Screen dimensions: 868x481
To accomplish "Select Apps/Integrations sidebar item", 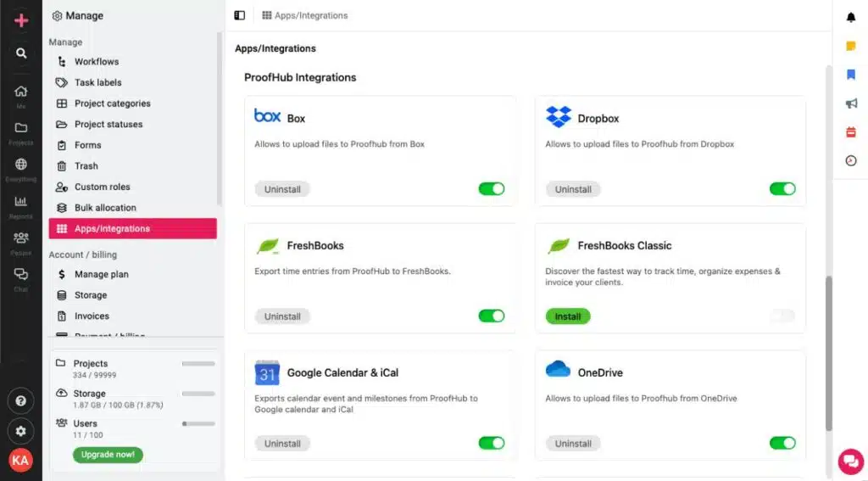I will click(x=133, y=228).
